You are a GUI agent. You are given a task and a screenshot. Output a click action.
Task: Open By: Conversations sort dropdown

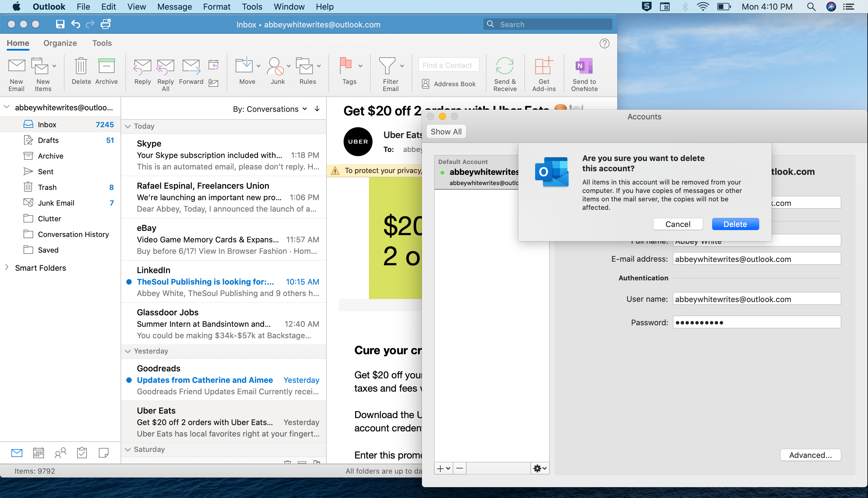pos(269,109)
